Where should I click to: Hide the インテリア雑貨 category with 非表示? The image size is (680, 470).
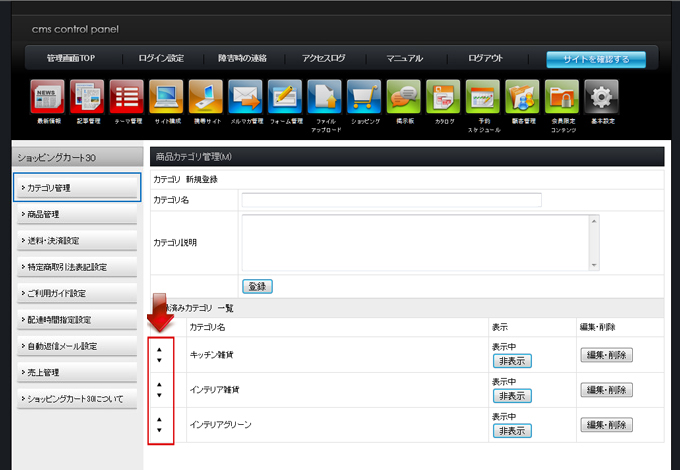click(x=511, y=396)
